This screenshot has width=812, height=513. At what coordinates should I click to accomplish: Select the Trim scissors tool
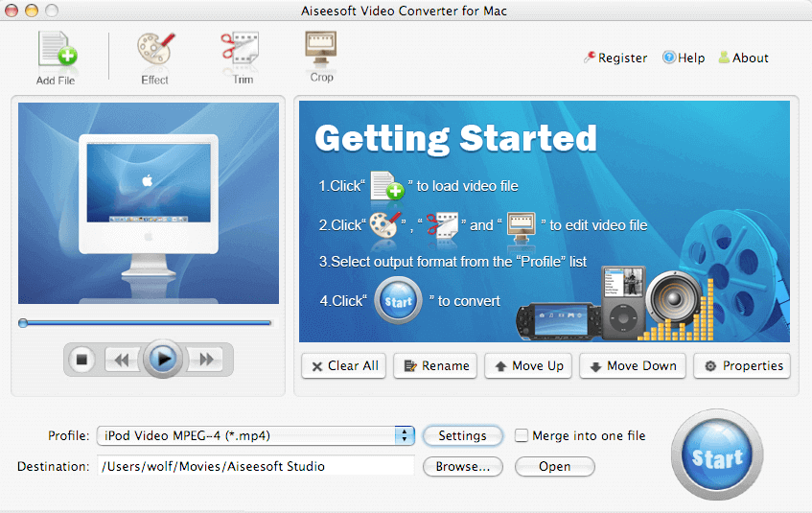pos(241,58)
